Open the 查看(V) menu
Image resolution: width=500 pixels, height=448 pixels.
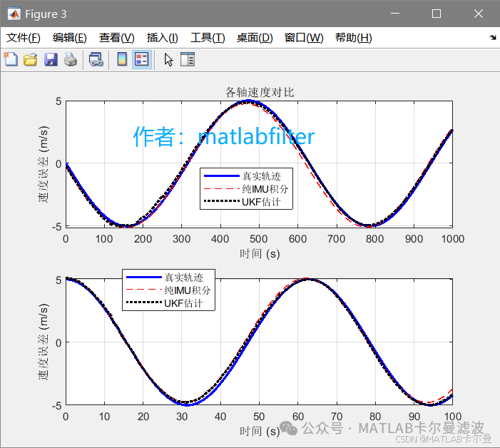116,38
